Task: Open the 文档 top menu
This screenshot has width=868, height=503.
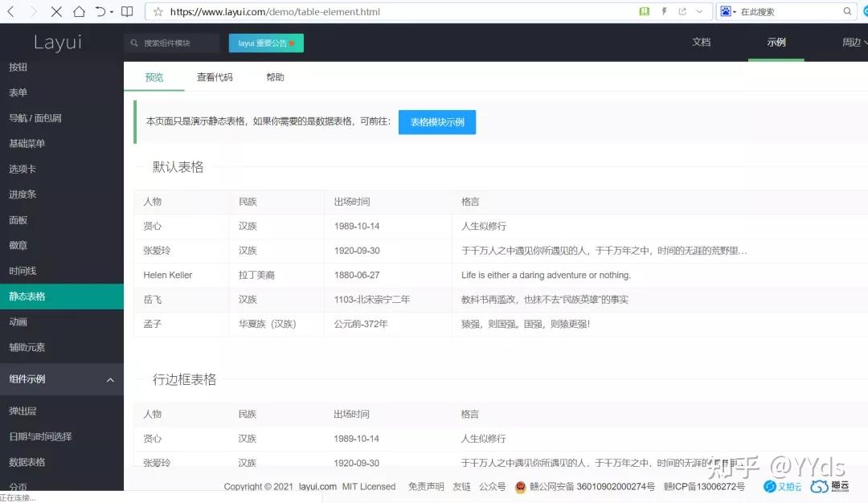Action: pyautogui.click(x=701, y=42)
